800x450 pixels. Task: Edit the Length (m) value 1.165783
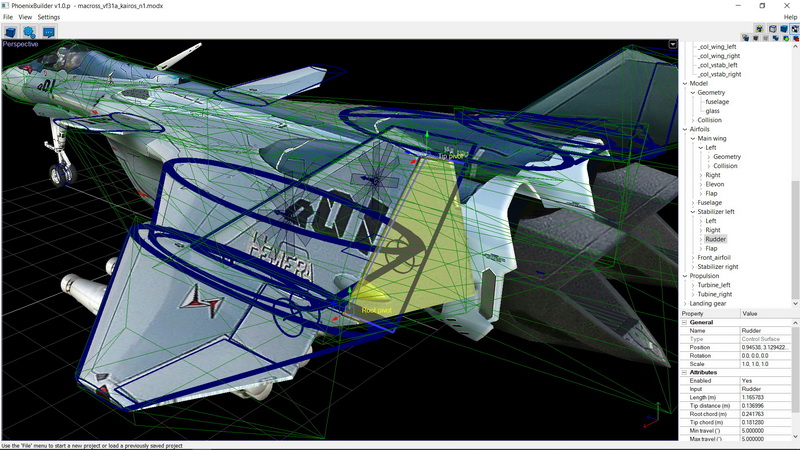point(765,397)
